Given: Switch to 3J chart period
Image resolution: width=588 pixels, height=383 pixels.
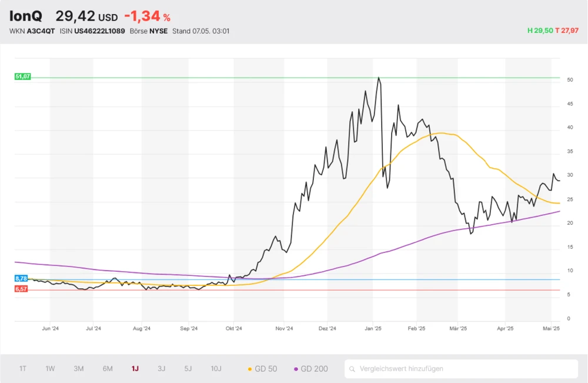Looking at the screenshot, I should pyautogui.click(x=162, y=369).
